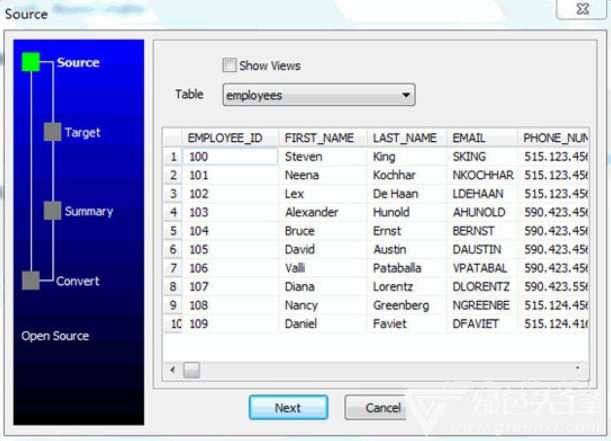Click the Cancel button
611x441 pixels.
click(x=376, y=407)
